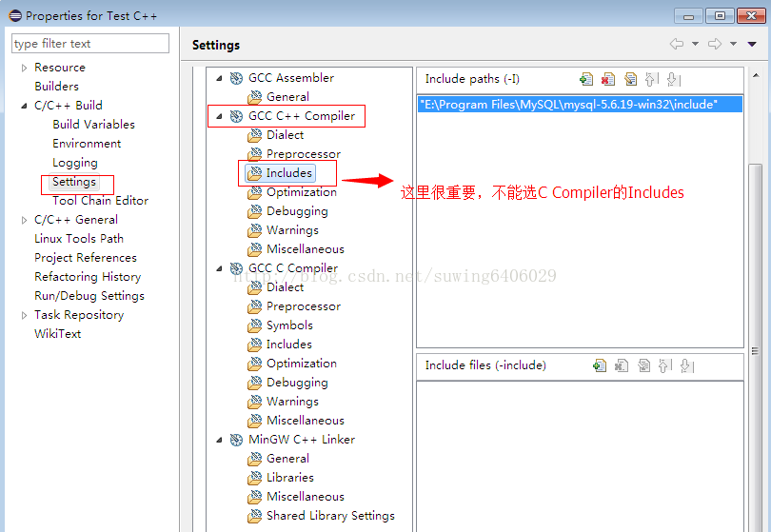The width and height of the screenshot is (771, 532).
Task: Open the Tool Chain Editor page
Action: pyautogui.click(x=100, y=201)
